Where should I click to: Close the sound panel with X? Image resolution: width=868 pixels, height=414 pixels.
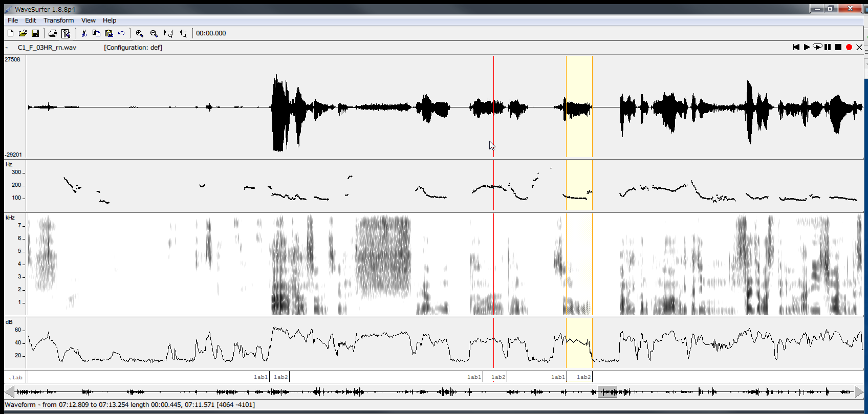(x=859, y=47)
